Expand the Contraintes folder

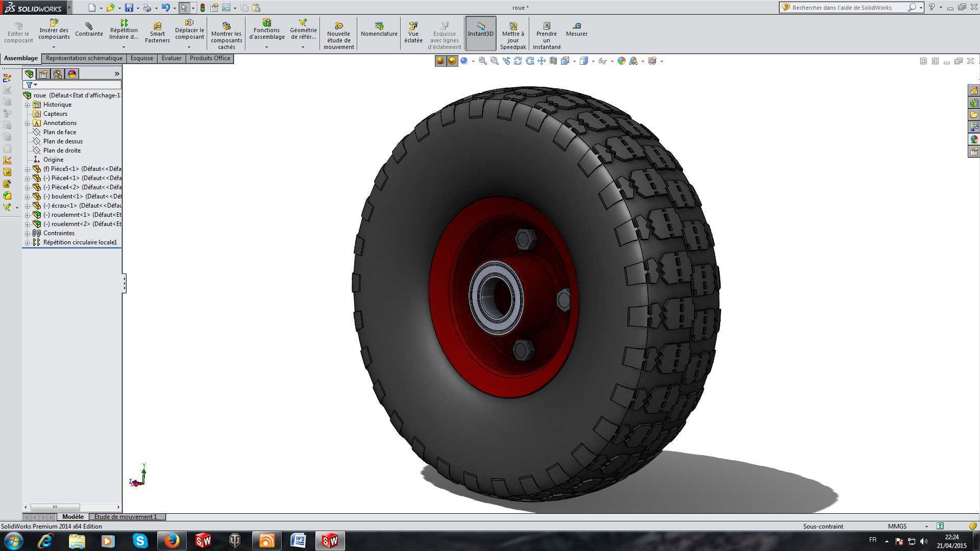(28, 234)
